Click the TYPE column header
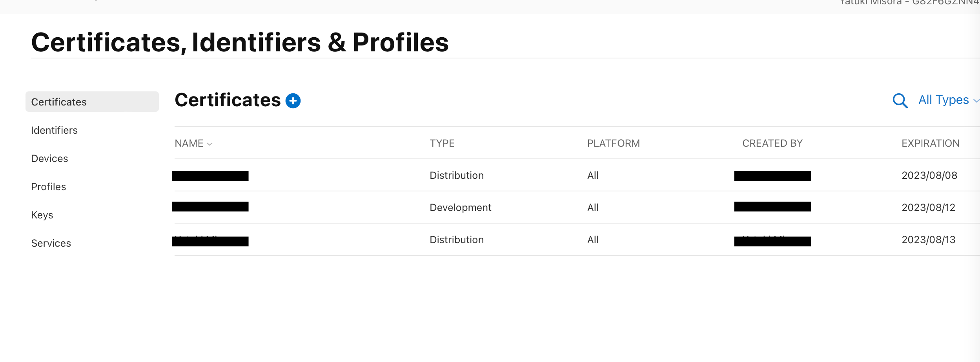This screenshot has height=362, width=980. coord(442,144)
